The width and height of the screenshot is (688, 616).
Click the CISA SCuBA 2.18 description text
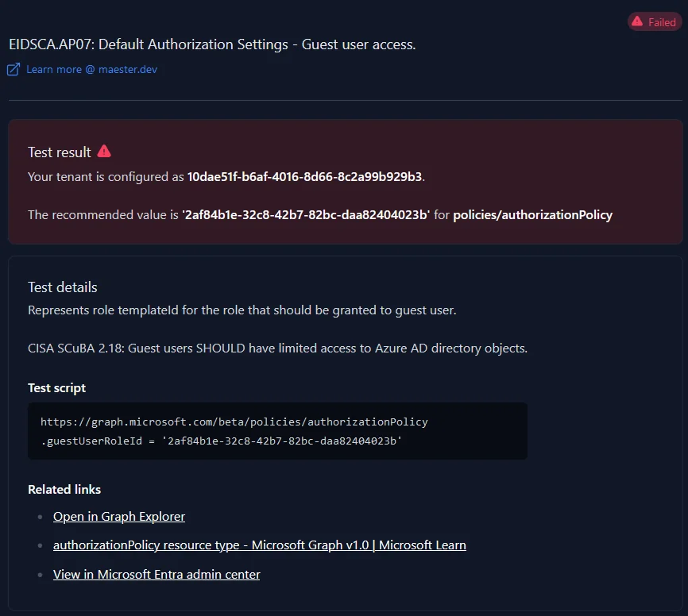point(277,348)
